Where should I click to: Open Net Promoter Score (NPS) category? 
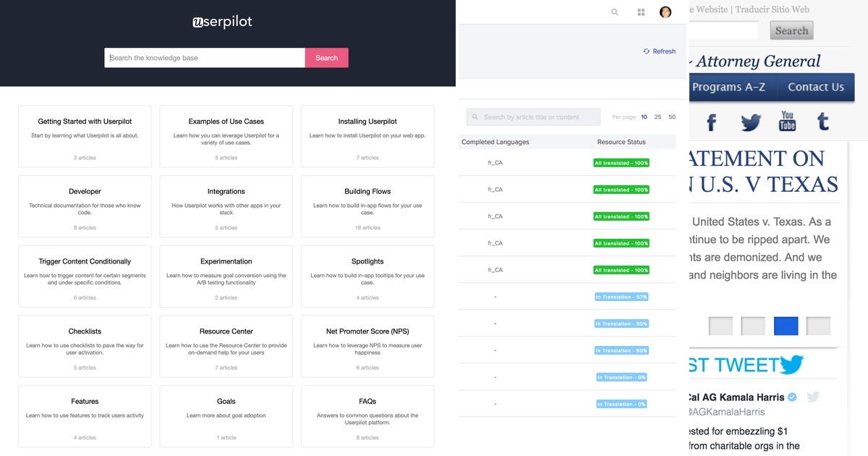(367, 346)
